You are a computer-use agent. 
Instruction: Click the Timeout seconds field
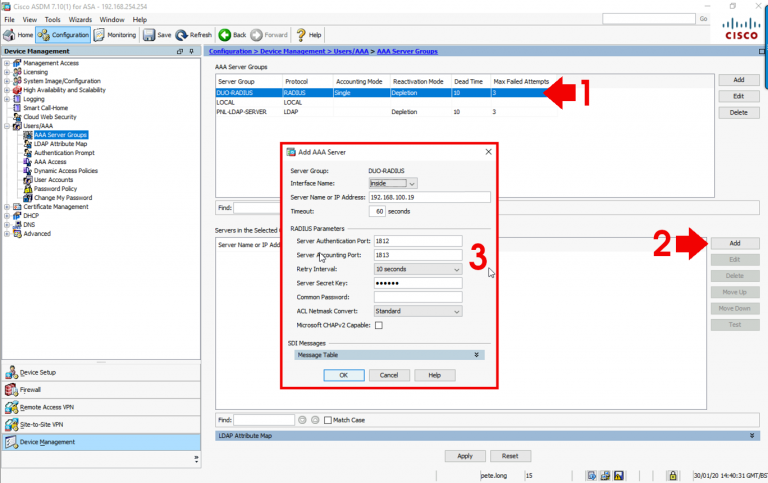377,211
